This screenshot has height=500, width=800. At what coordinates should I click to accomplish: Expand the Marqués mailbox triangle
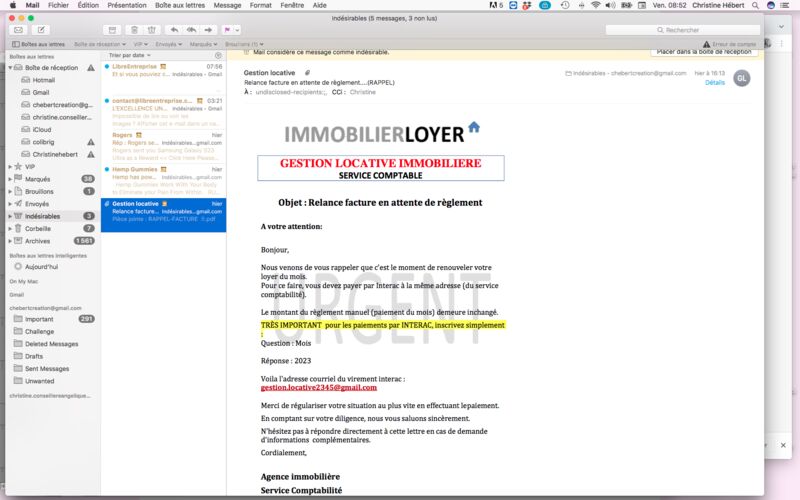pos(10,179)
